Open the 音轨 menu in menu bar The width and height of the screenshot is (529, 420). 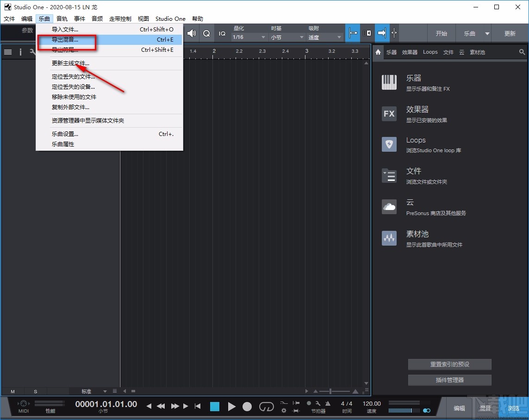[x=62, y=19]
